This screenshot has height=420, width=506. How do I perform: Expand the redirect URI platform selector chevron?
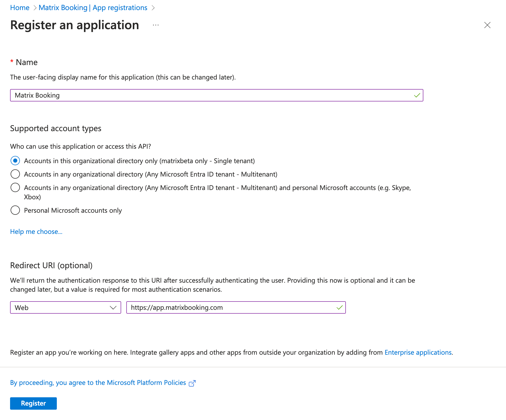point(113,307)
